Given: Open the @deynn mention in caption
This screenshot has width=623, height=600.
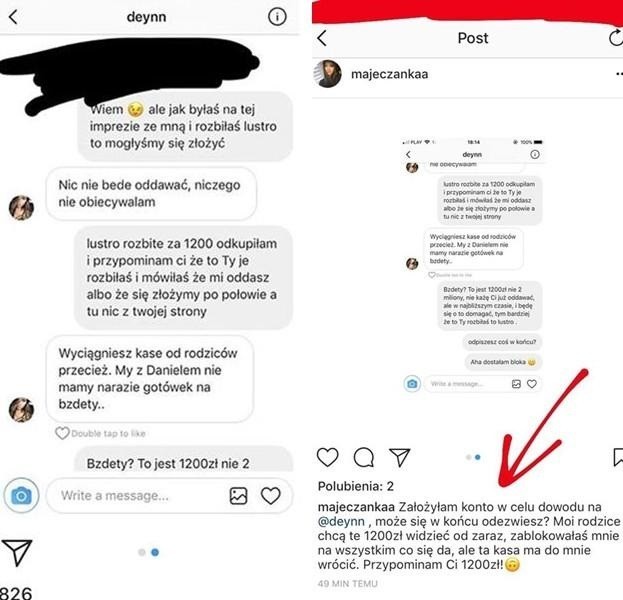Looking at the screenshot, I should 341,521.
